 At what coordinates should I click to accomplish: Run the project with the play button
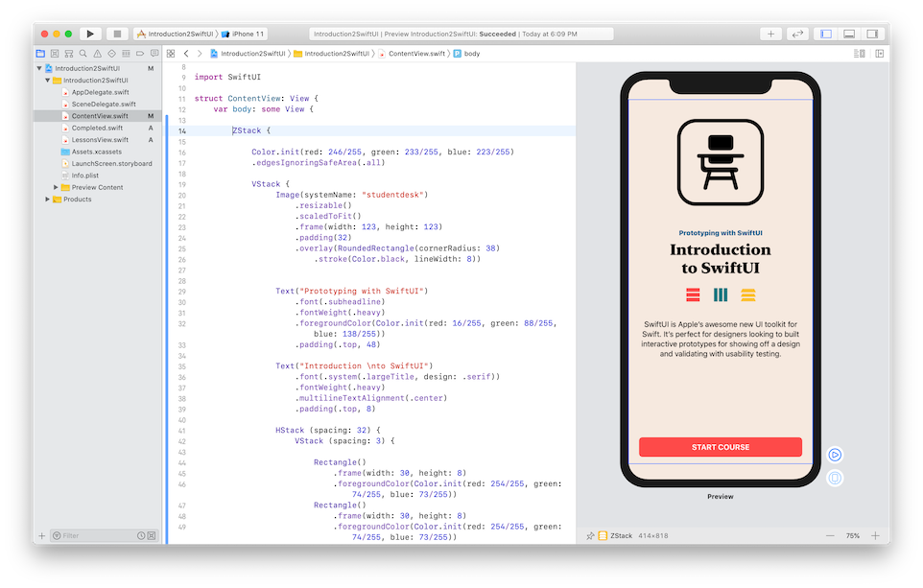[x=90, y=35]
